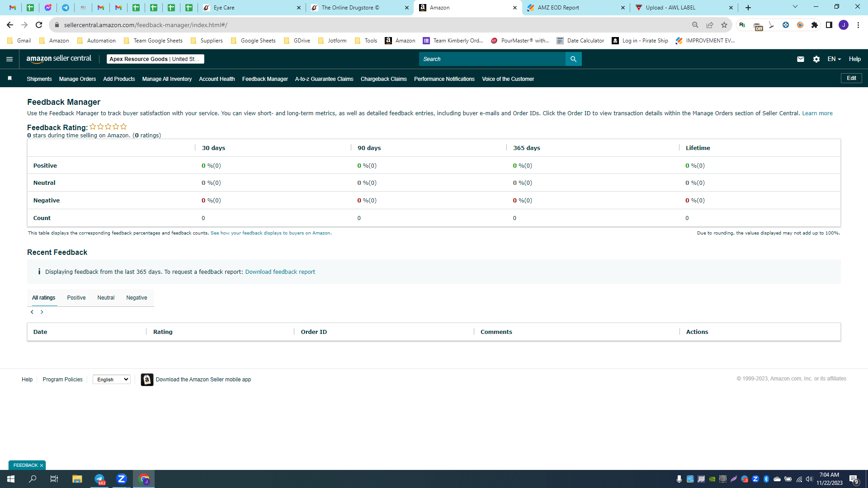The image size is (868, 488).
Task: Click the Edit nav bar button
Action: click(851, 78)
